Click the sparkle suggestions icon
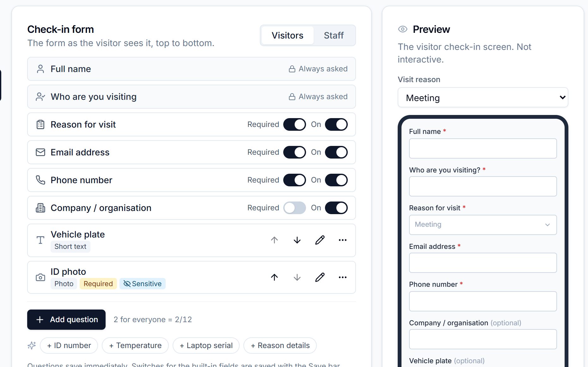 click(32, 346)
